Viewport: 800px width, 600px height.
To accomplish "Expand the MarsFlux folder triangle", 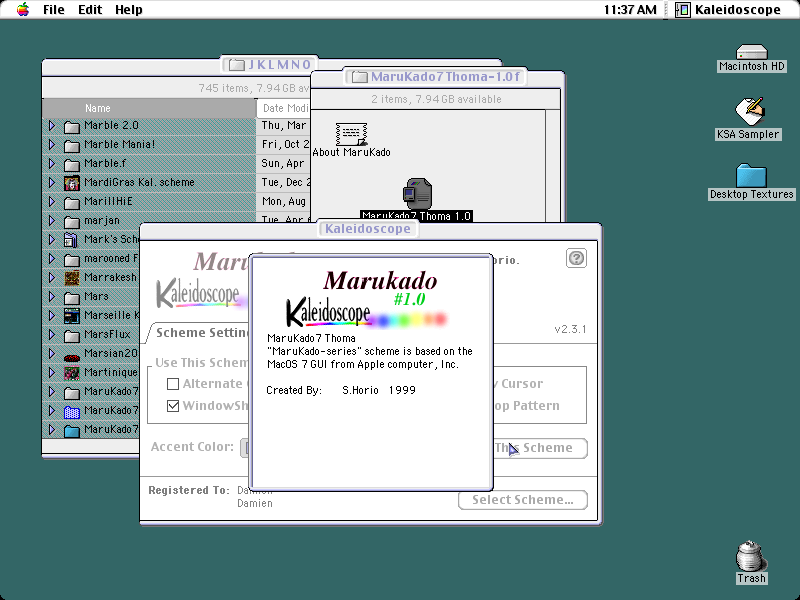I will [x=52, y=335].
